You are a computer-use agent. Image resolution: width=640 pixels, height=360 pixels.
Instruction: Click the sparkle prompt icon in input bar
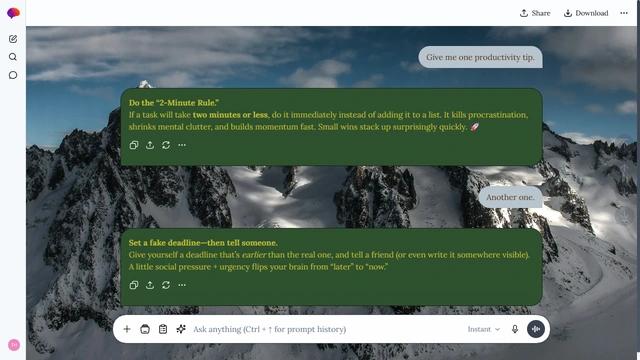click(x=181, y=329)
